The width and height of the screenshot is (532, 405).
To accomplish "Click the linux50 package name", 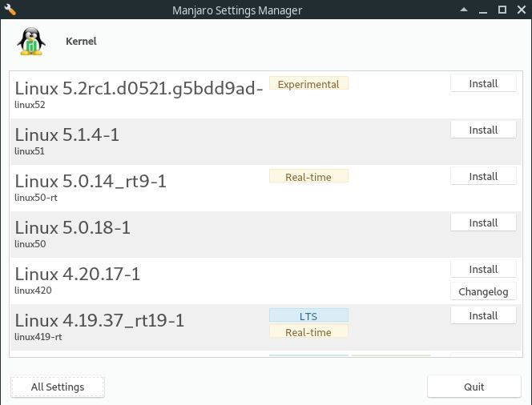I will 30,244.
